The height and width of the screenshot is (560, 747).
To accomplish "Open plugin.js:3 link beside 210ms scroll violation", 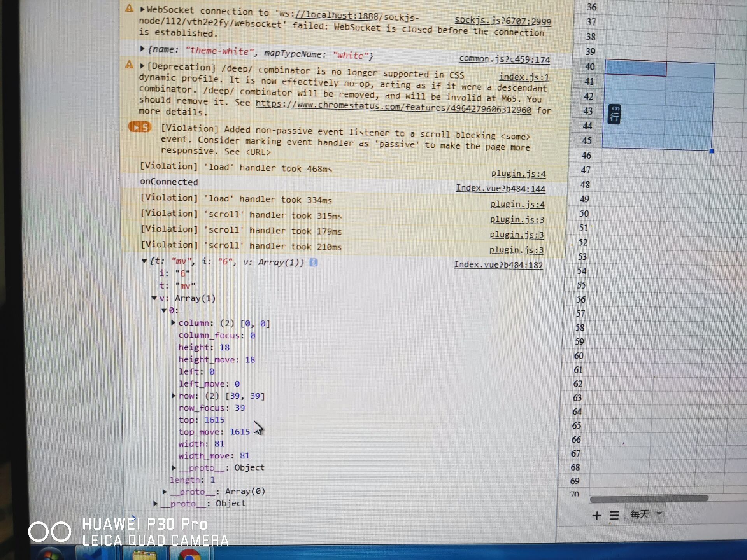I will (516, 250).
